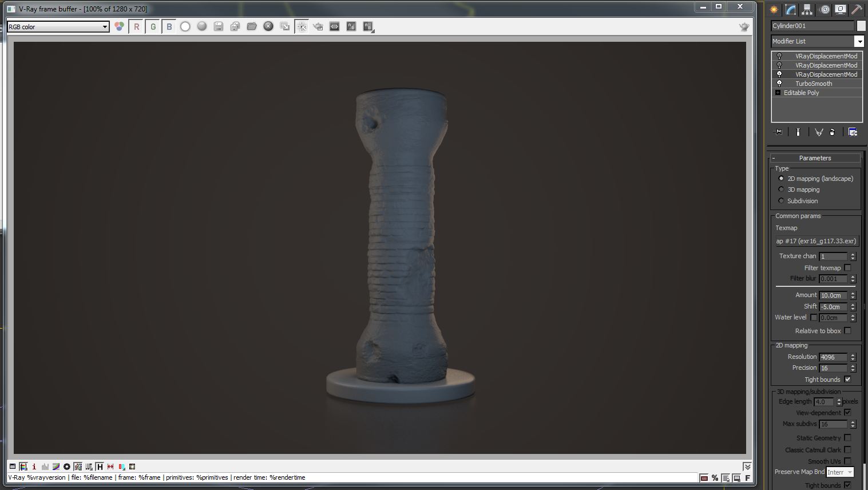Viewport: 868px width, 490px height.
Task: Select Subdivision radio button
Action: (x=781, y=201)
